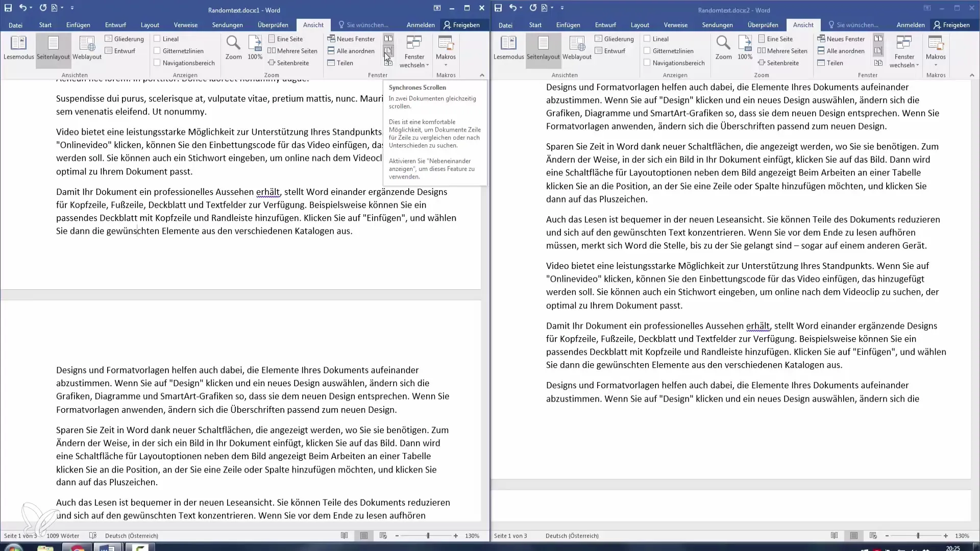Enable Navigationsbereich checkbox in right window
Image resolution: width=980 pixels, height=551 pixels.
coord(647,63)
